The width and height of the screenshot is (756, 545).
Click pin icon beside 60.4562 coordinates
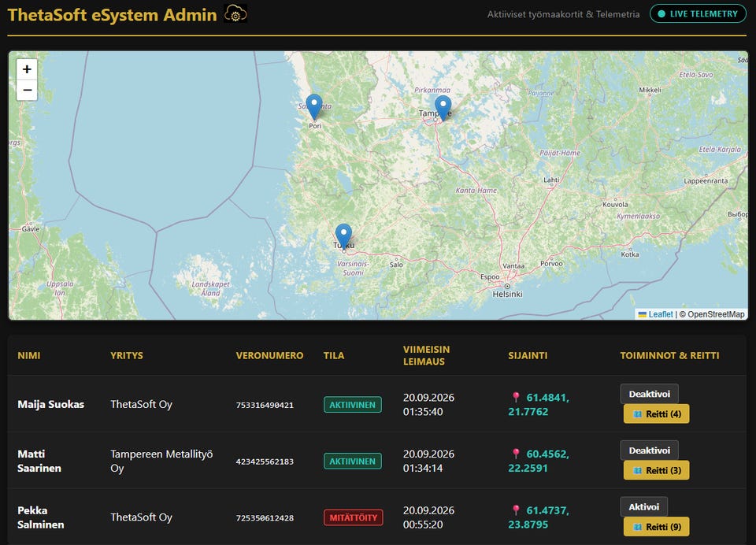516,454
